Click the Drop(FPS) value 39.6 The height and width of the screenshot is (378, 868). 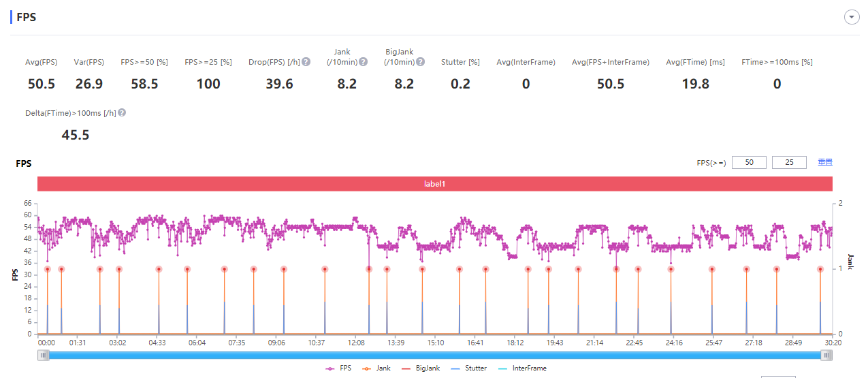coord(279,84)
